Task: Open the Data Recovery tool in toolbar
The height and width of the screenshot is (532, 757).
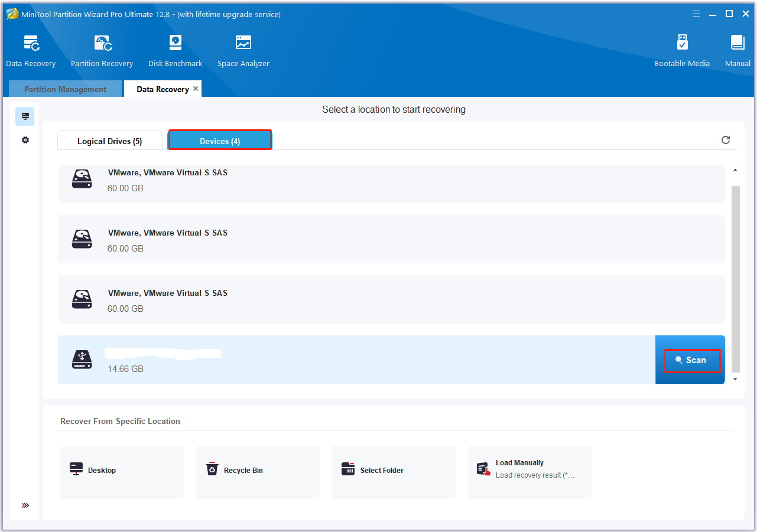Action: point(31,51)
